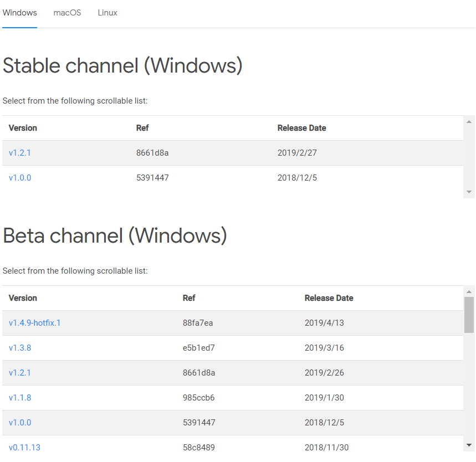Download beta version v1.3.8
Image resolution: width=476 pixels, height=462 pixels.
pos(20,347)
